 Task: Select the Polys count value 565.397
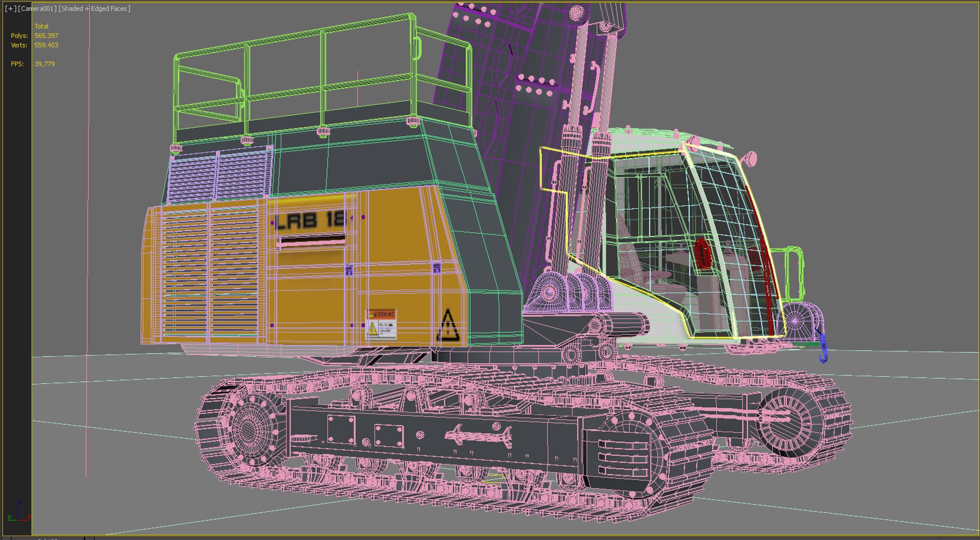[46, 36]
